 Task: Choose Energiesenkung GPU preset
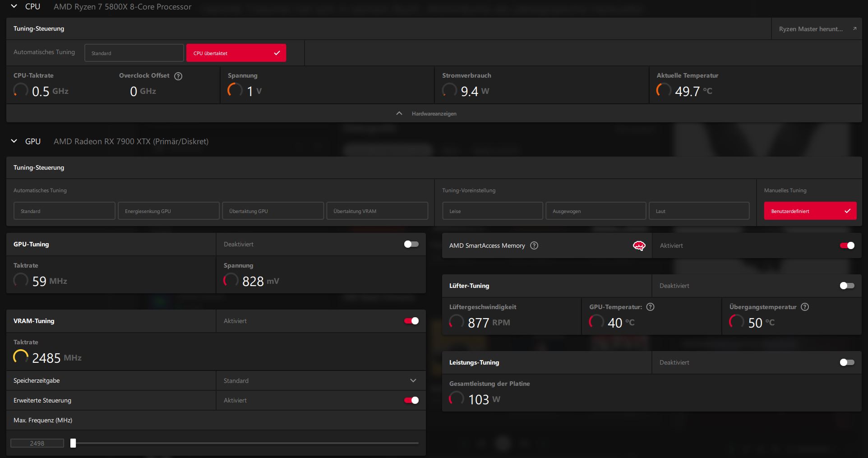coord(169,211)
